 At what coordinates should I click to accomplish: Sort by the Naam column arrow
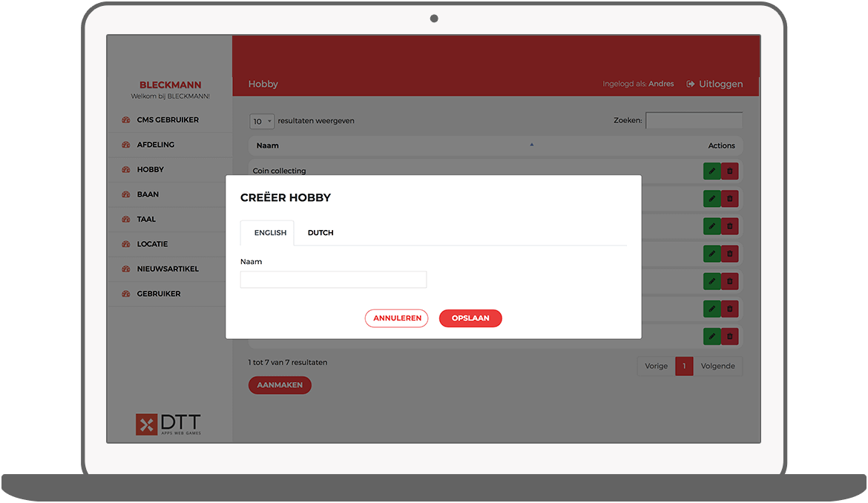pyautogui.click(x=531, y=145)
